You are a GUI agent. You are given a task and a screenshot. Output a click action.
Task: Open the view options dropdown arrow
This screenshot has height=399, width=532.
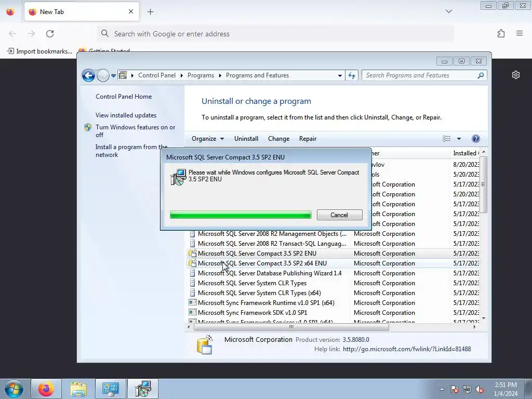click(x=459, y=139)
